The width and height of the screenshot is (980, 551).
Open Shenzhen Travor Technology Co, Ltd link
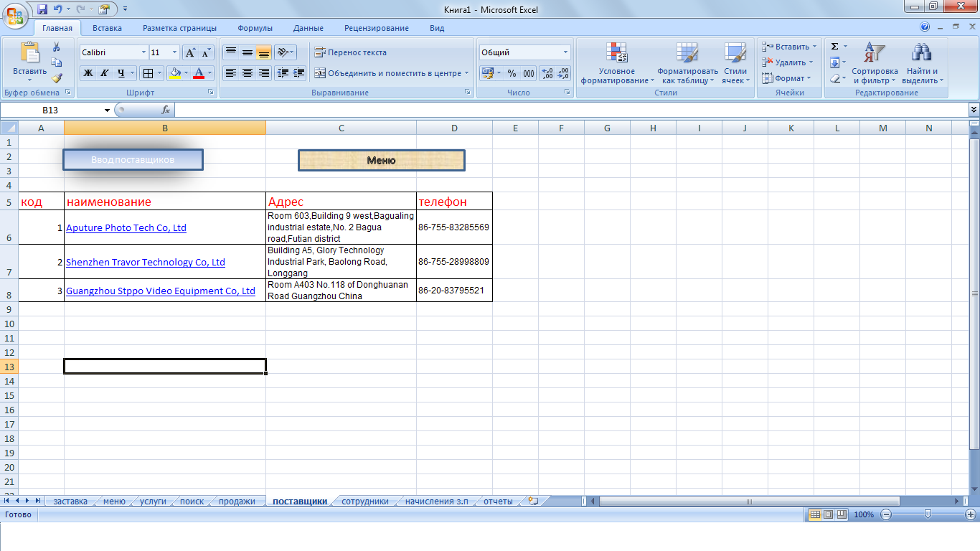pos(146,262)
